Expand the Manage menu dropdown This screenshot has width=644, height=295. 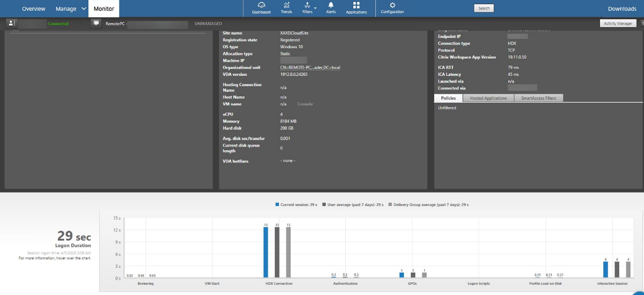83,9
